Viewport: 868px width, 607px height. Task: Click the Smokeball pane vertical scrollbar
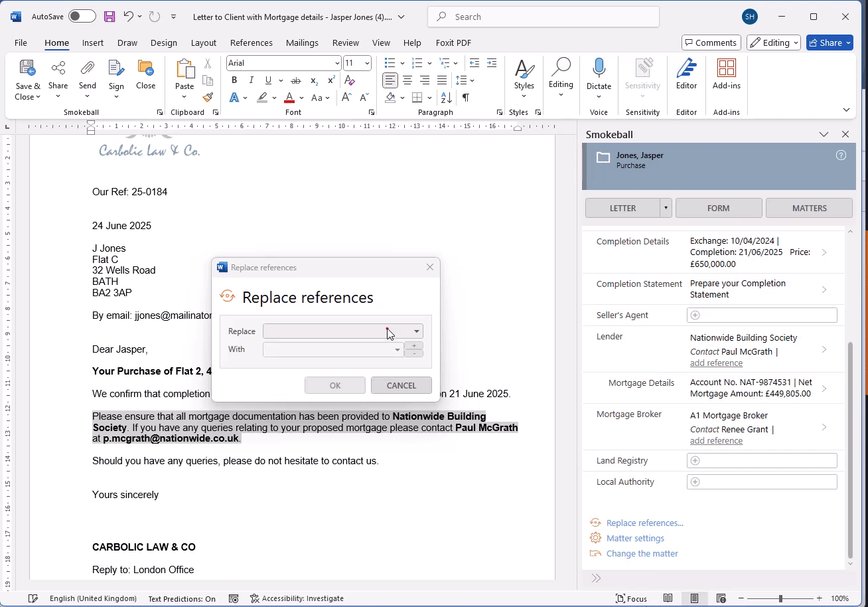coord(851,450)
